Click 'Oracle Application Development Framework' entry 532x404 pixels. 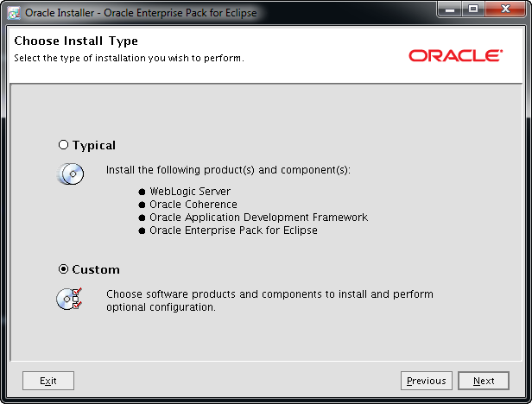[259, 217]
